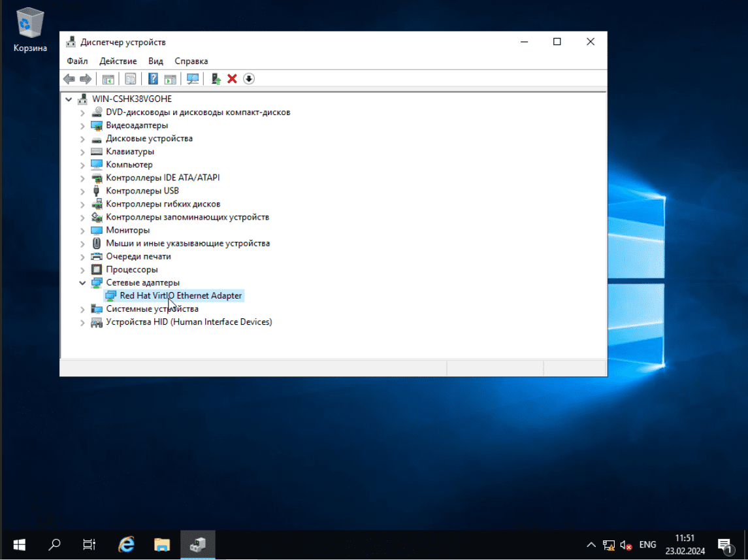Collapse the Сетевые адаптеры node arrow
This screenshot has height=560, width=748.
82,283
